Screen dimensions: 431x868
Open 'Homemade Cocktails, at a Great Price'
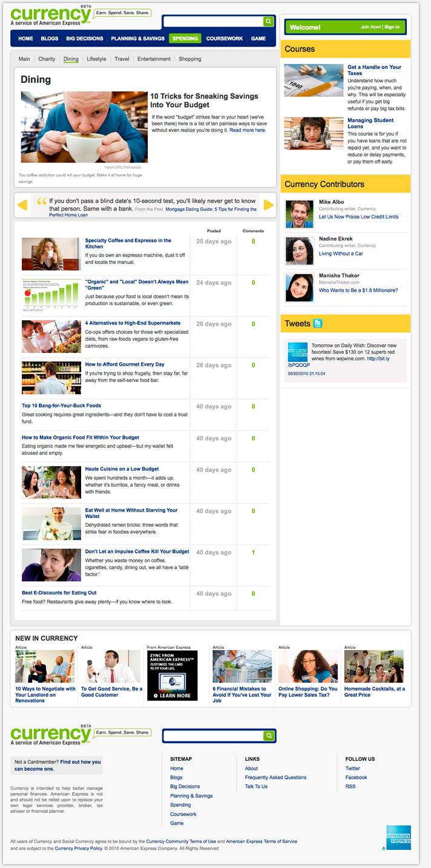click(375, 692)
